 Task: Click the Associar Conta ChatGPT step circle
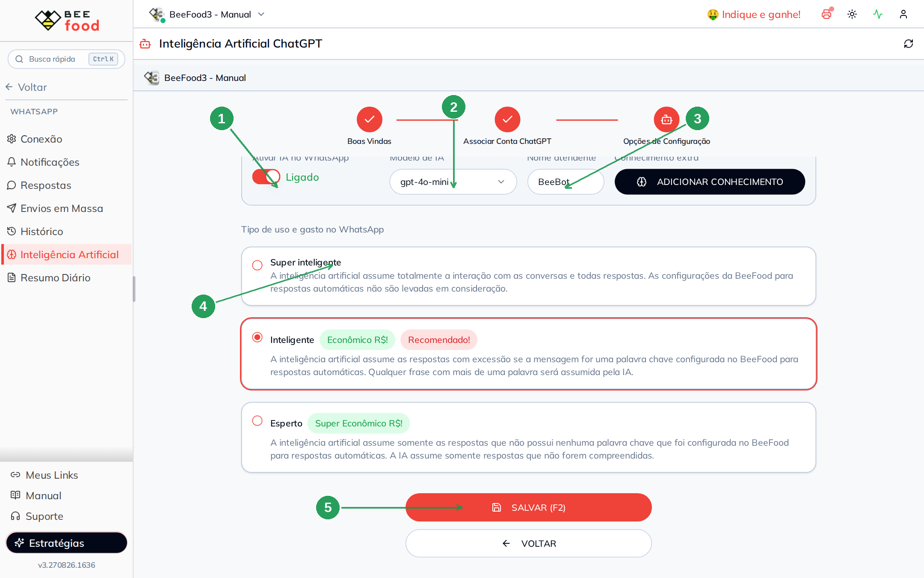(x=507, y=119)
